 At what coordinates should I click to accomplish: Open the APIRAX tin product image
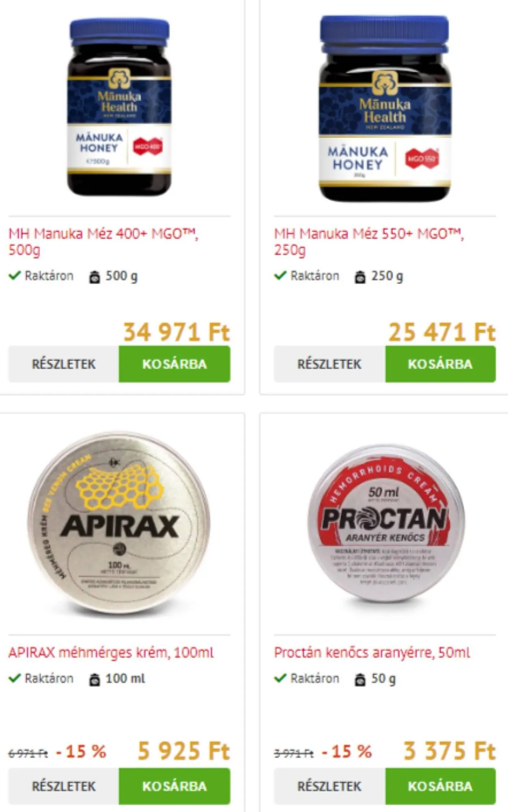(119, 523)
